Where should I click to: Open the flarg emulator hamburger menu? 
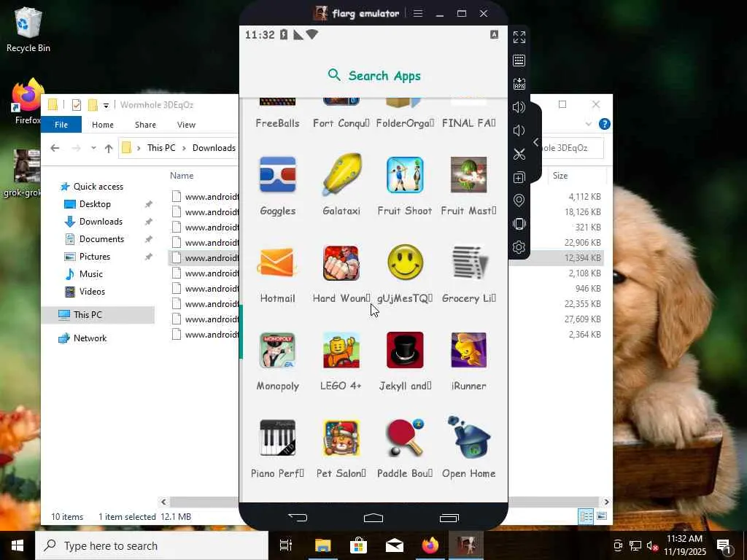pyautogui.click(x=418, y=13)
